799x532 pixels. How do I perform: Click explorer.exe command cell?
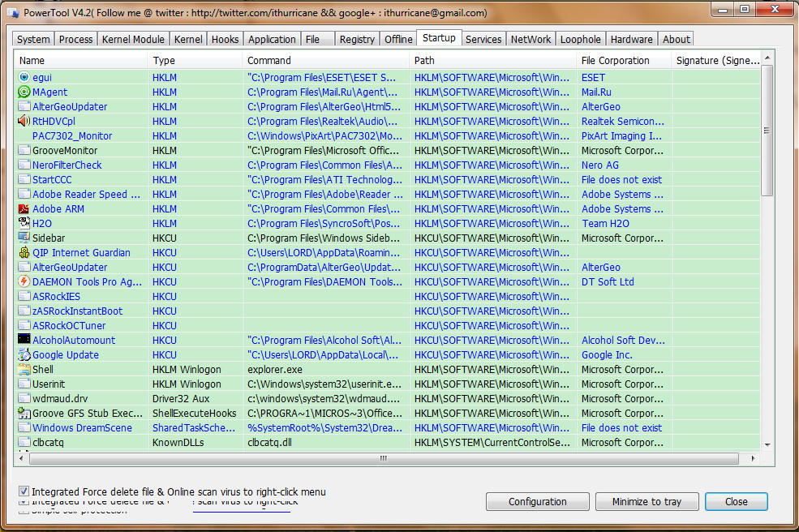click(275, 370)
